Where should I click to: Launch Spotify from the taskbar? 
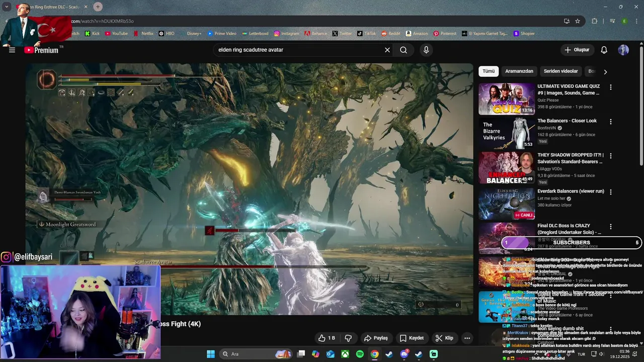[x=360, y=354]
